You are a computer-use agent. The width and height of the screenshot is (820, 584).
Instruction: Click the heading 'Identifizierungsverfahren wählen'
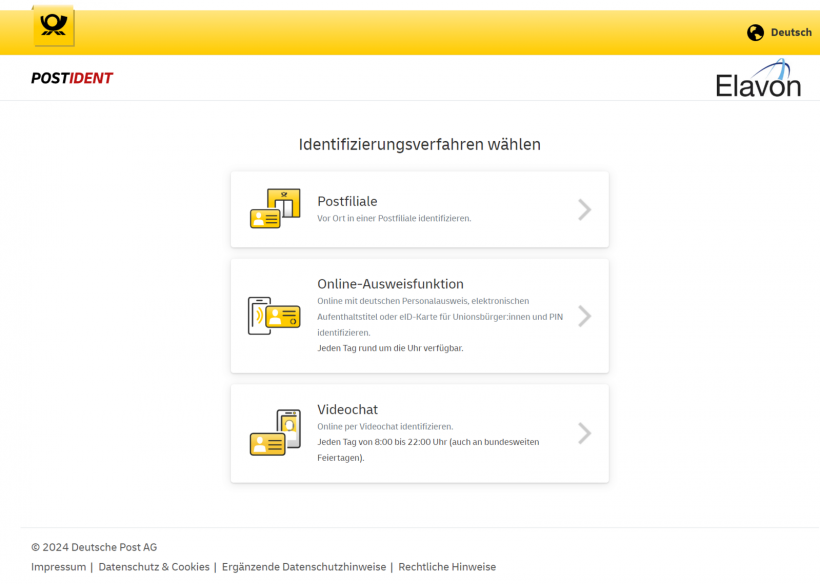pyautogui.click(x=419, y=144)
